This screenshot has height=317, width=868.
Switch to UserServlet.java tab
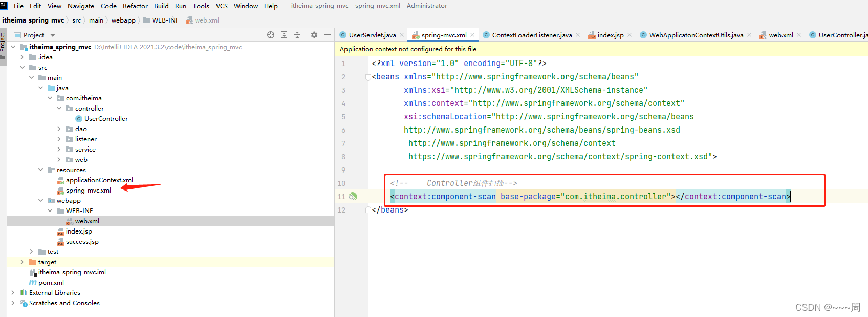click(x=372, y=35)
